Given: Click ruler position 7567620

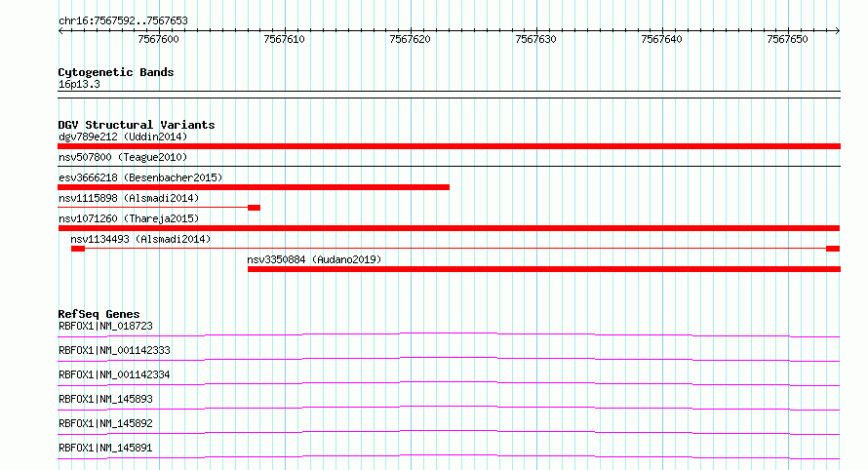Looking at the screenshot, I should coord(410,39).
